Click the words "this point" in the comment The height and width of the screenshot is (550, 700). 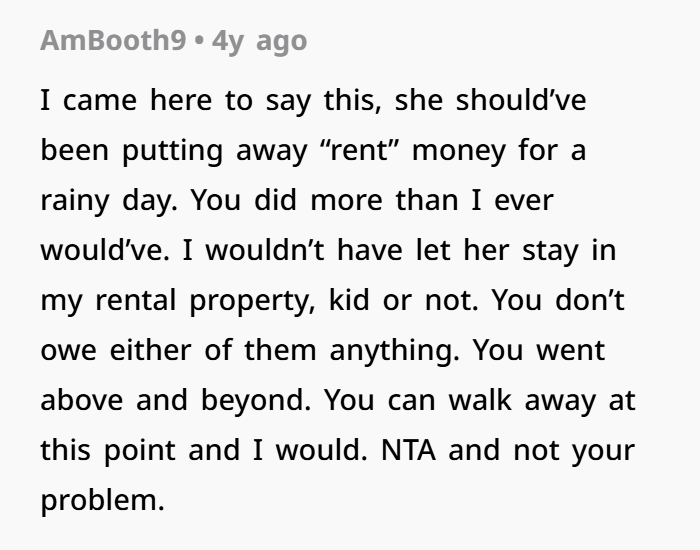[x=108, y=450]
